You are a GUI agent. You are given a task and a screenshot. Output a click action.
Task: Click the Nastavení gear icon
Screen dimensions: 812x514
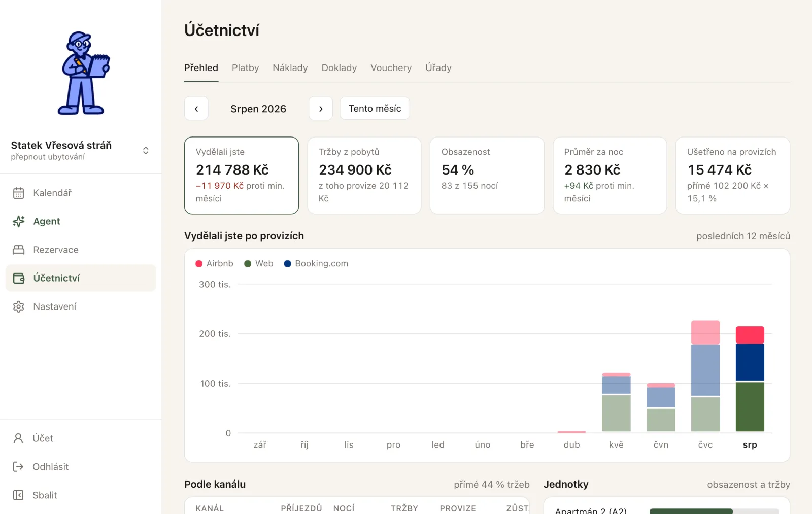[x=19, y=306]
